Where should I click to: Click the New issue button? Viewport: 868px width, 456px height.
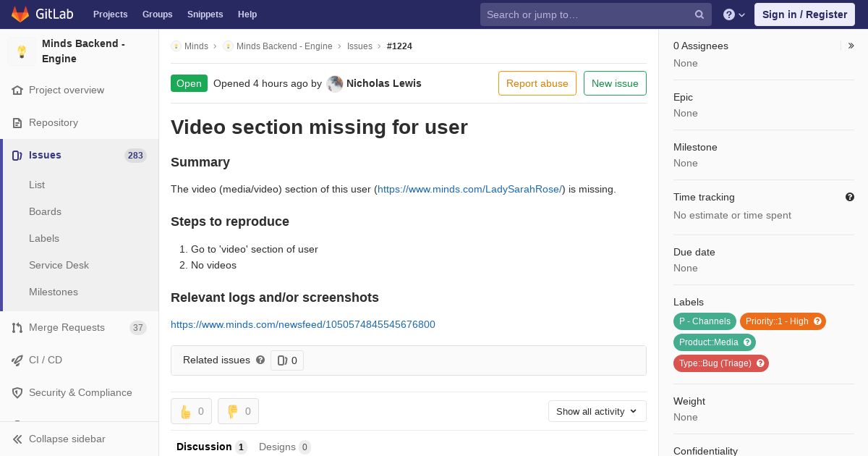(615, 83)
